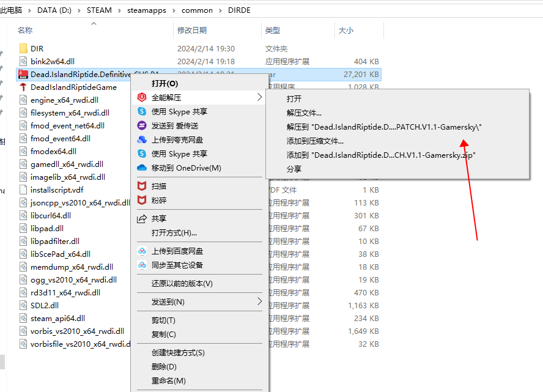Click the libcurl64.dll file icon
This screenshot has width=543, height=392.
pyautogui.click(x=23, y=215)
